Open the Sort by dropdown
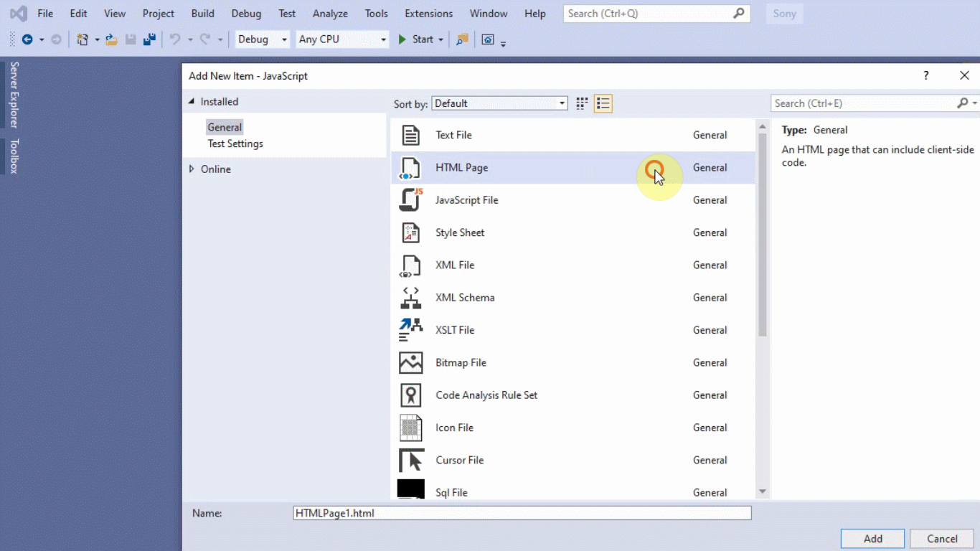This screenshot has width=980, height=551. pyautogui.click(x=562, y=103)
